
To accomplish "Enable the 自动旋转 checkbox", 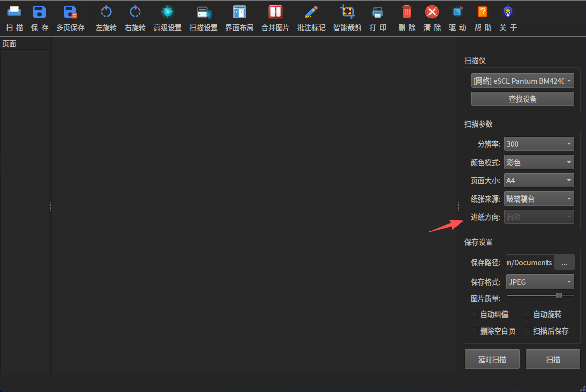I will (527, 315).
